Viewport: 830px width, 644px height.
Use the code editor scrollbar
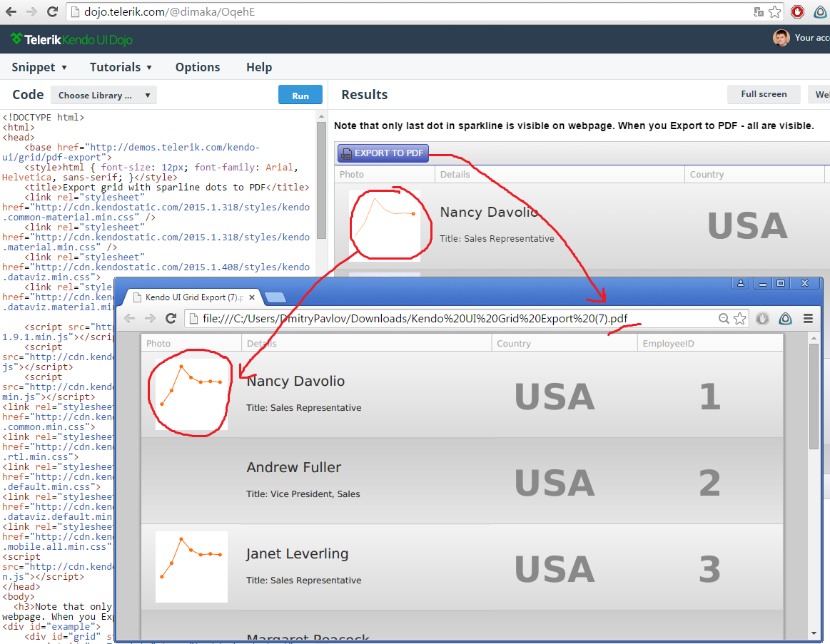[321, 180]
